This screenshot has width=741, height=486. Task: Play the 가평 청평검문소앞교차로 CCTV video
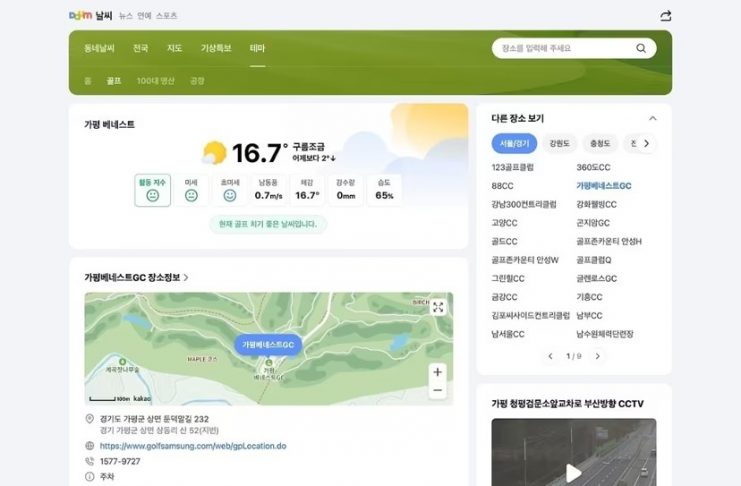pos(574,473)
